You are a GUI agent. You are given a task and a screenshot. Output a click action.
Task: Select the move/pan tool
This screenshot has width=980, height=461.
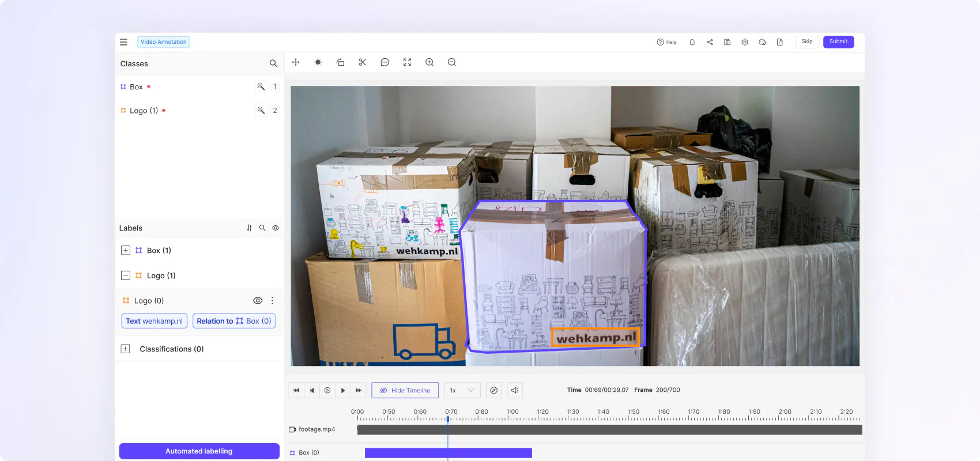[296, 62]
